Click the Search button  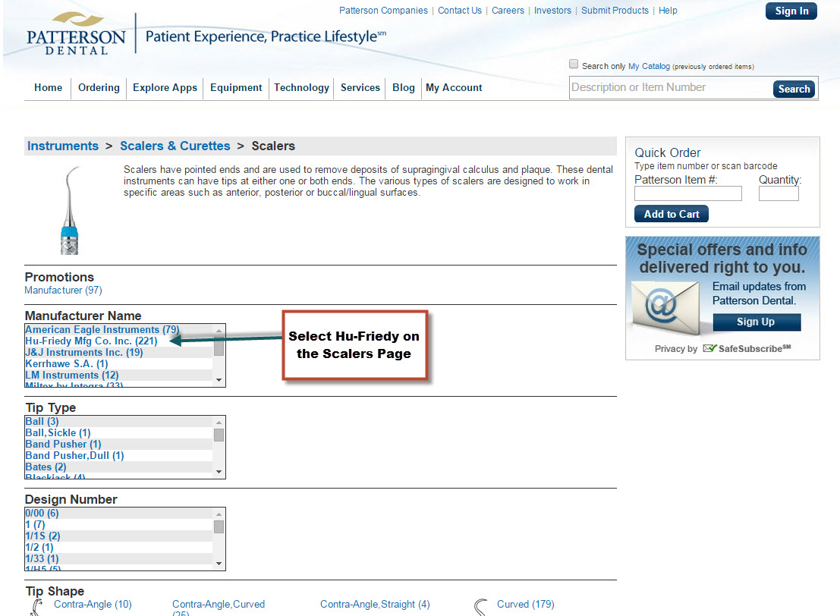click(794, 89)
